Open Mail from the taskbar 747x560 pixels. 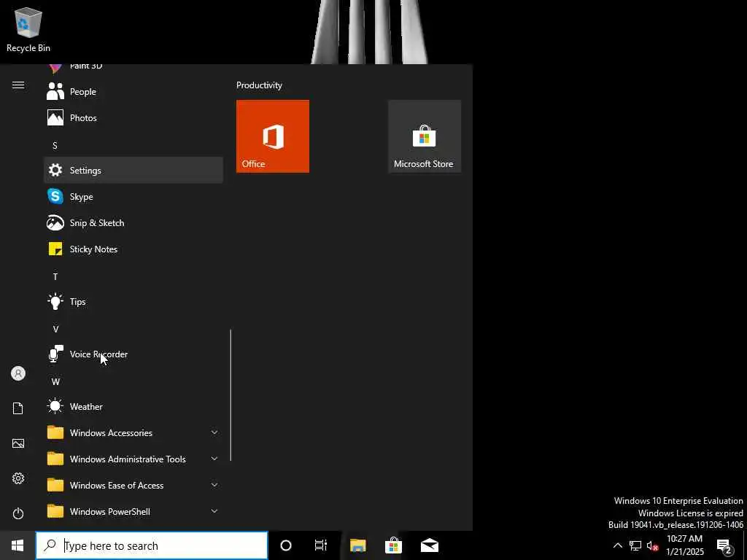(x=429, y=545)
